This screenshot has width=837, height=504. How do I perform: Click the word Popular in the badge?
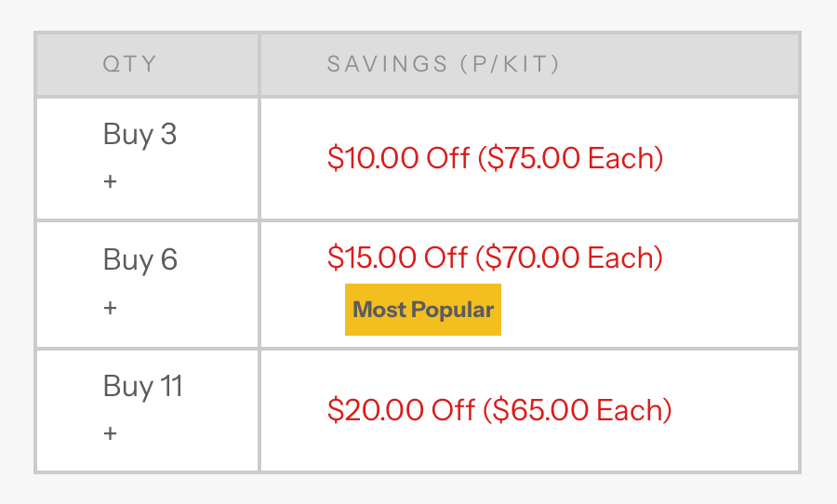pos(453,310)
